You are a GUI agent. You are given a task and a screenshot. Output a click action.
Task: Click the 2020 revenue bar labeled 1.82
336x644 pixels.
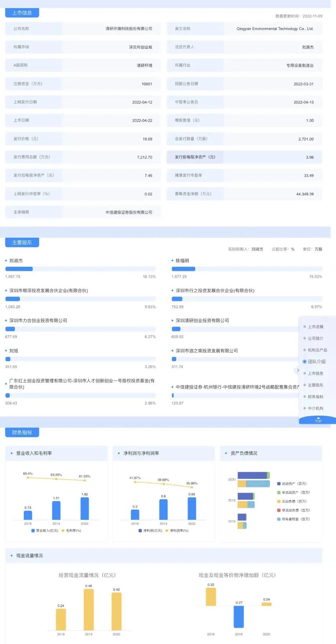[x=84, y=508]
